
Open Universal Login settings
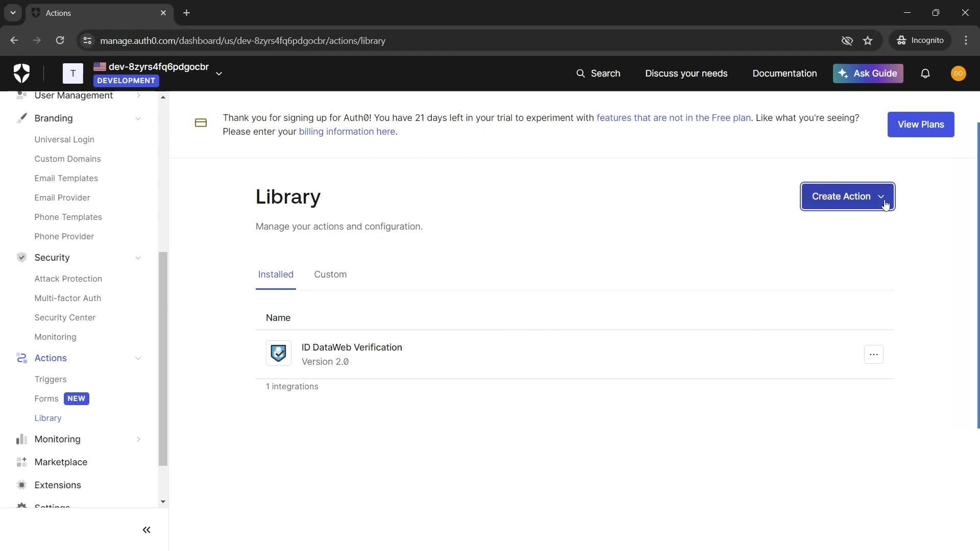pyautogui.click(x=64, y=139)
